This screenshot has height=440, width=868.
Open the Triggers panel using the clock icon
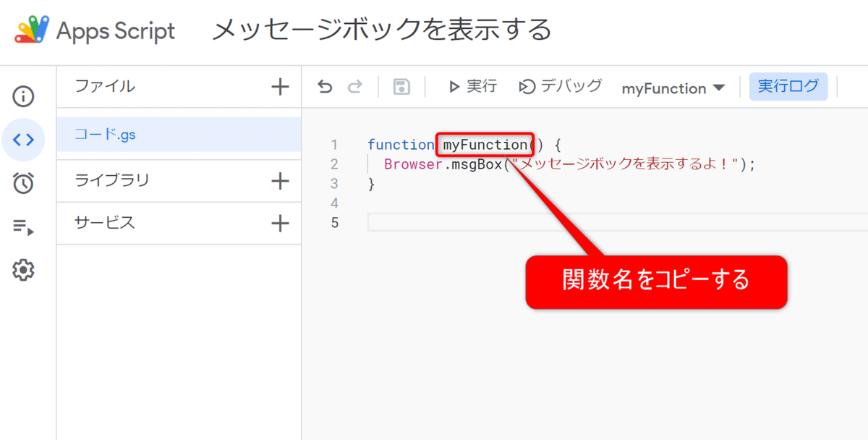pos(24,182)
